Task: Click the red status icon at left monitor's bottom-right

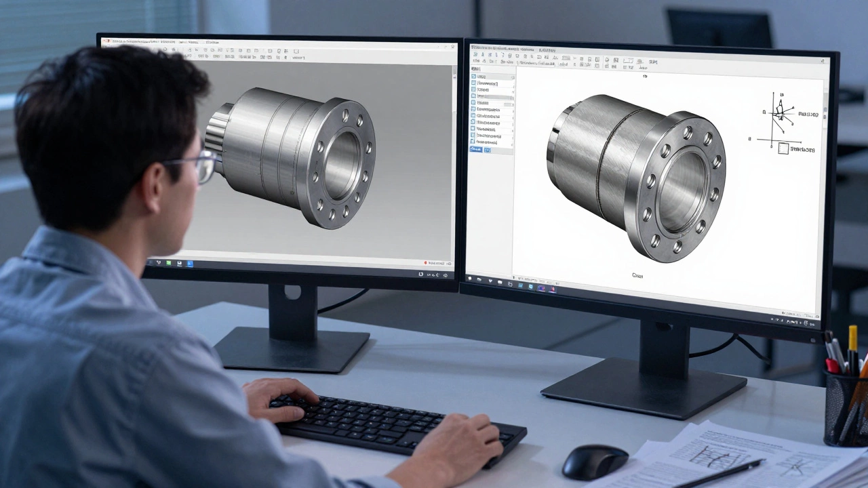Action: point(425,263)
